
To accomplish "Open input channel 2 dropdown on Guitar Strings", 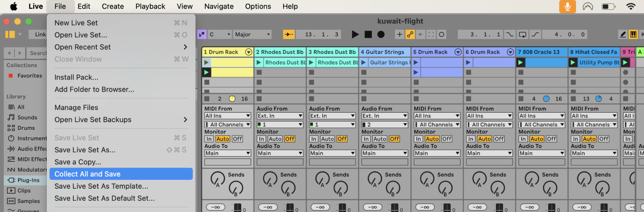I will coord(385,124).
